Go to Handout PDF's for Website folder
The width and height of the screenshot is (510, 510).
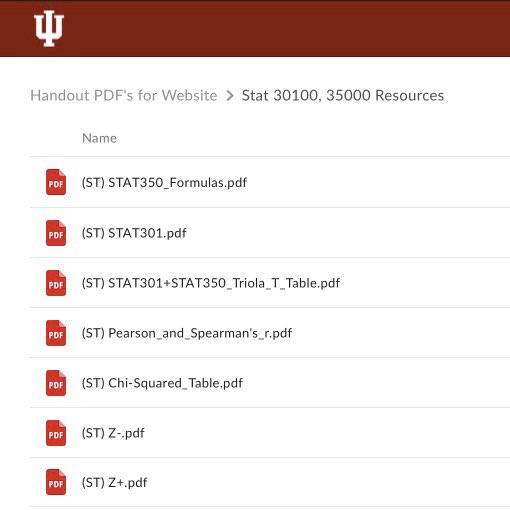pyautogui.click(x=124, y=95)
